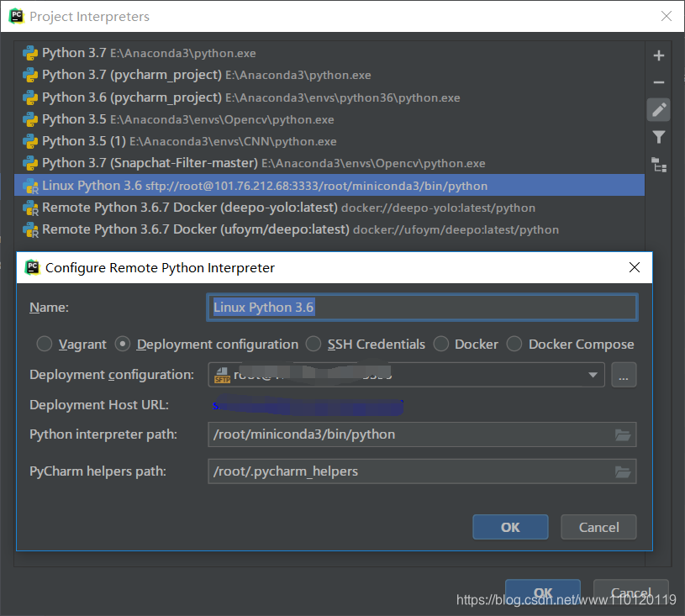Browse for PyCharm helpers path folder icon
This screenshot has height=616, width=685.
[x=623, y=471]
